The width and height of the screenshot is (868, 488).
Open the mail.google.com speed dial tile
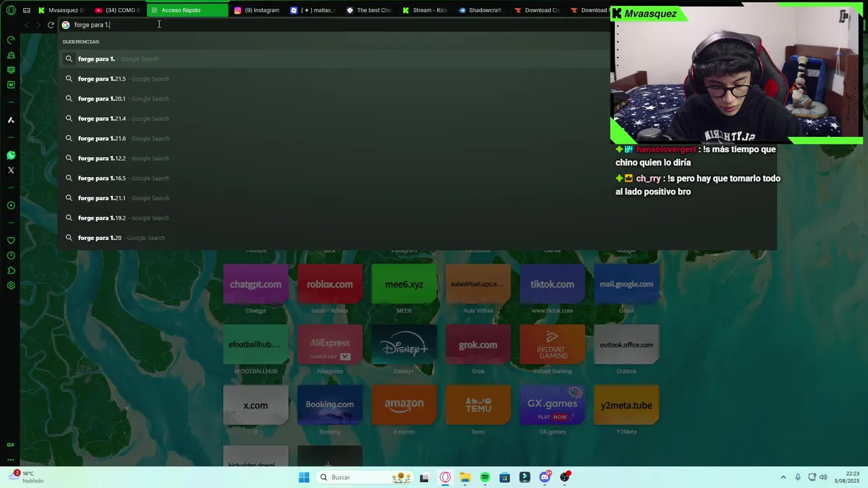pos(627,284)
